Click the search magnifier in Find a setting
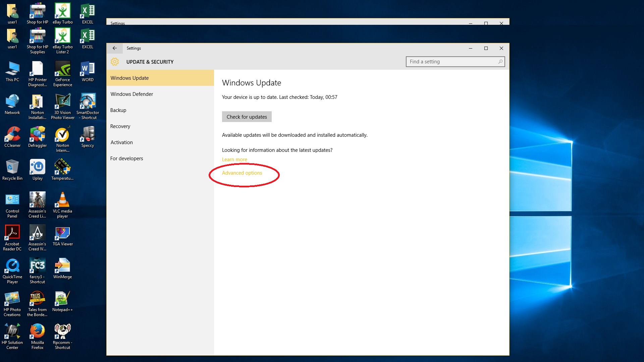Viewport: 644px width, 362px height. [500, 62]
